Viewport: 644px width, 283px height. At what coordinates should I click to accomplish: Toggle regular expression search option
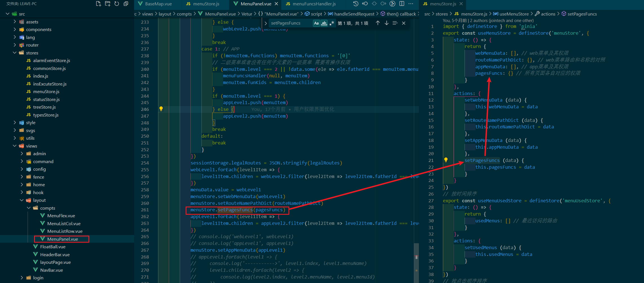coord(332,23)
